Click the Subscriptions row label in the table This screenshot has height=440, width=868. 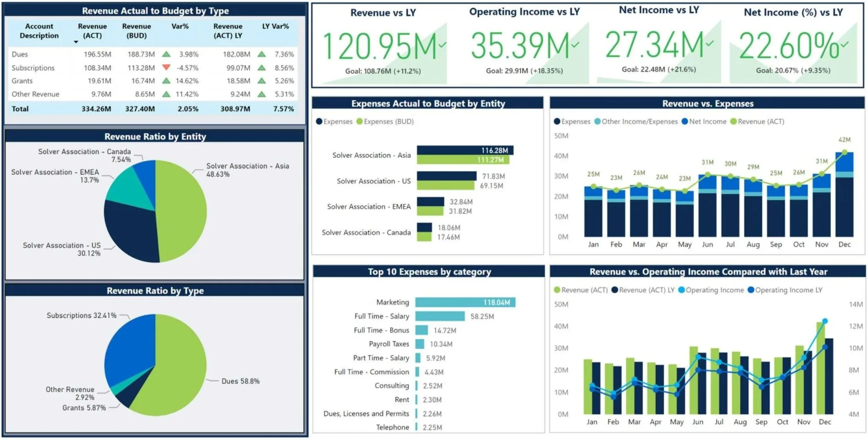pyautogui.click(x=33, y=68)
